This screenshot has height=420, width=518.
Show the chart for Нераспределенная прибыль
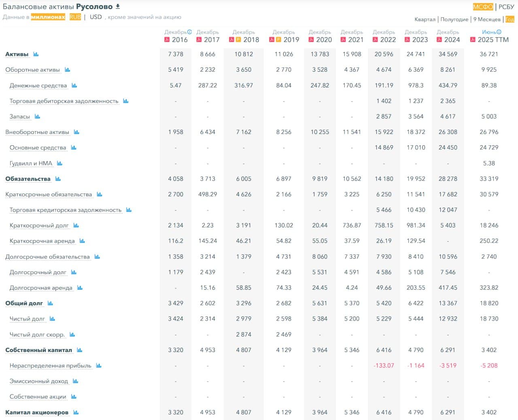pos(99,366)
